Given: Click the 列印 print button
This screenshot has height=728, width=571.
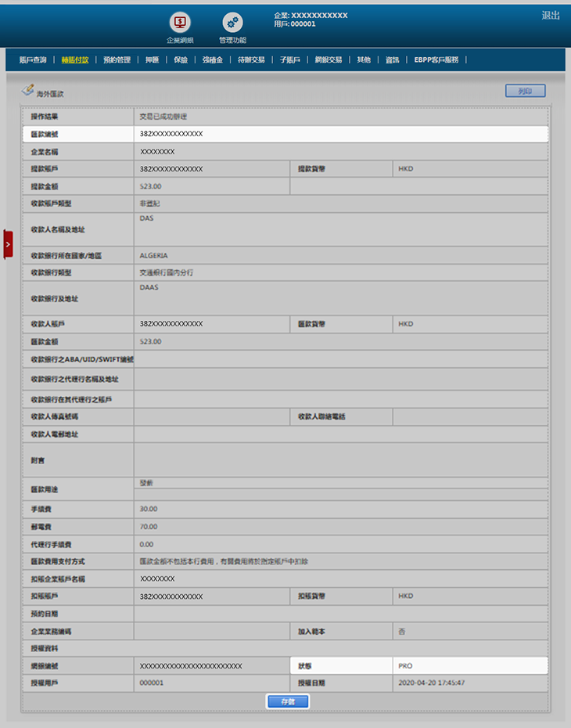Looking at the screenshot, I should click(x=525, y=91).
